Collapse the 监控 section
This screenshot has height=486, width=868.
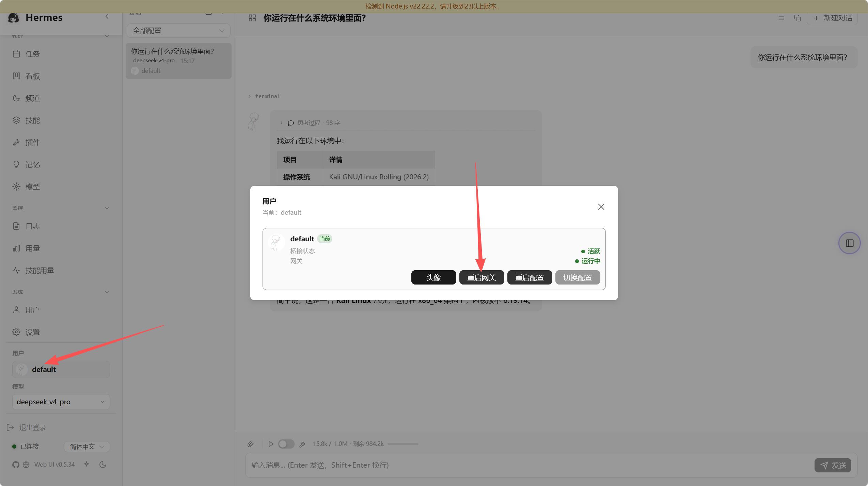(x=107, y=208)
